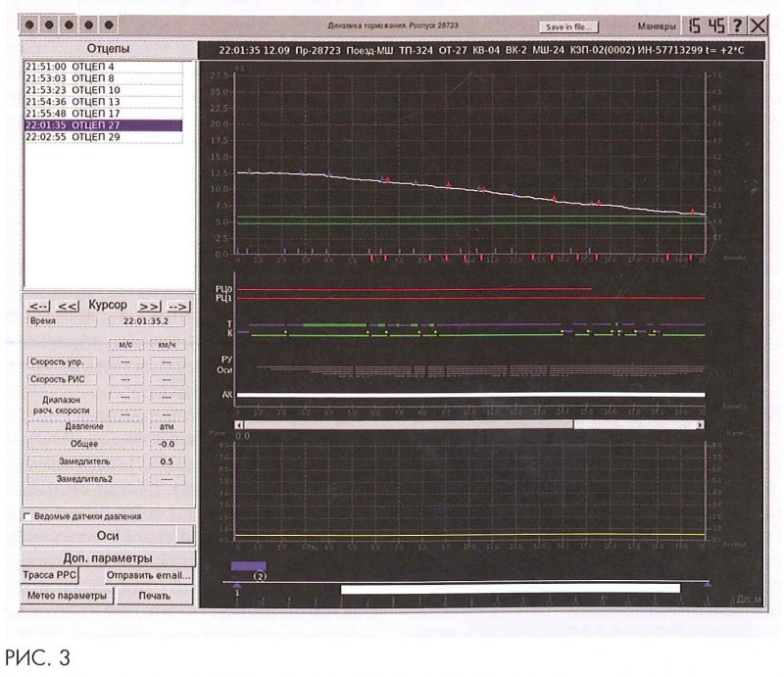Click the Общее pressure value -0.0
This screenshot has height=677, width=784.
(167, 444)
